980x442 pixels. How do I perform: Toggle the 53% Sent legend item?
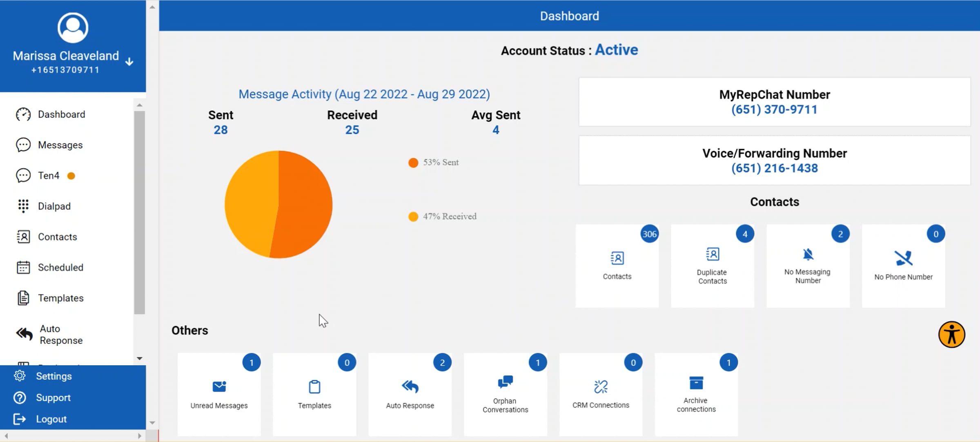click(x=434, y=163)
